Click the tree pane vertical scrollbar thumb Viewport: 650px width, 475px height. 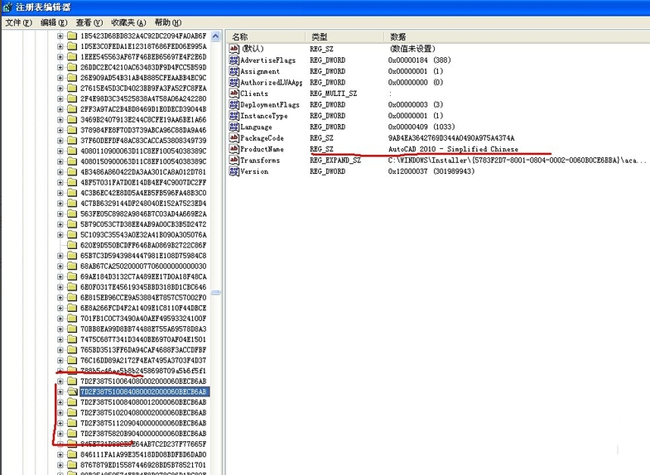pos(216,293)
